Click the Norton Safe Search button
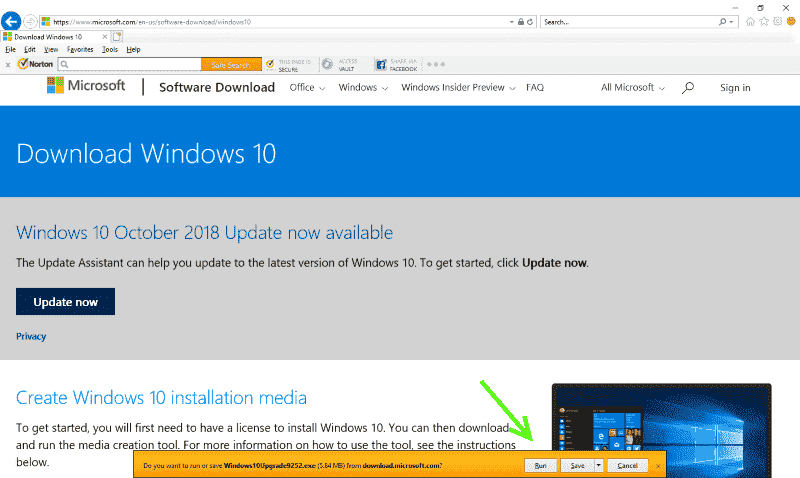Image resolution: width=800 pixels, height=478 pixels. coord(231,64)
